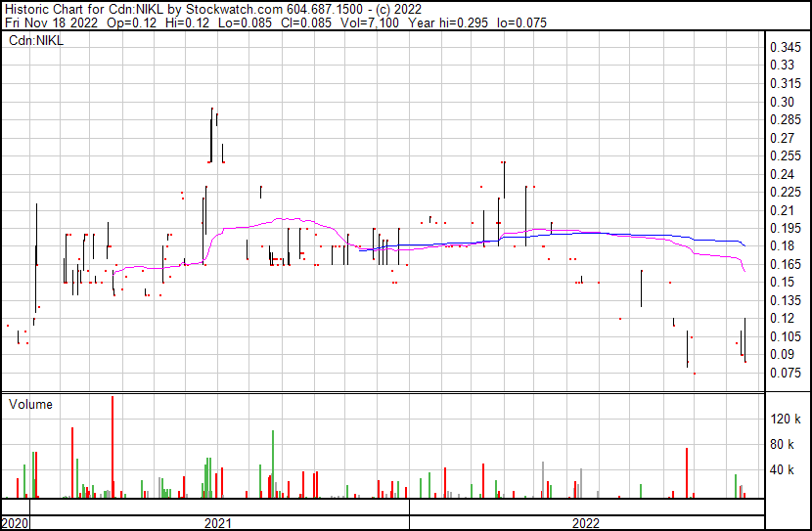Click the Volume panel label
The width and height of the screenshot is (812, 531).
pyautogui.click(x=30, y=404)
